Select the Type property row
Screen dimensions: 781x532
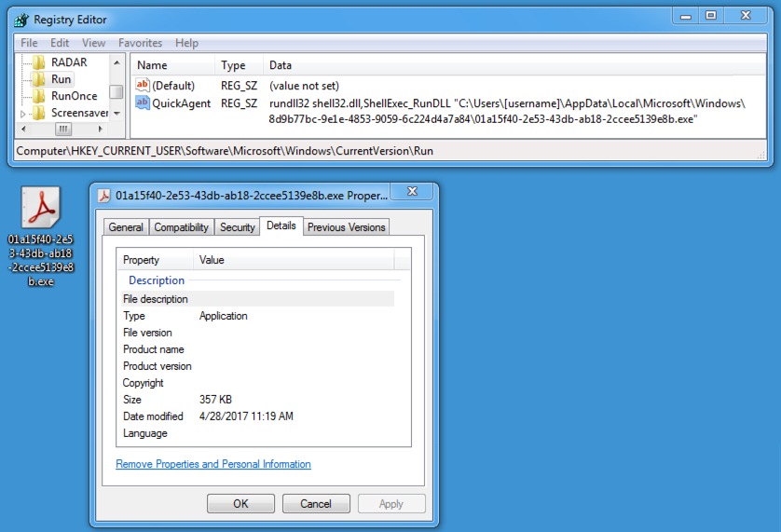(x=257, y=316)
